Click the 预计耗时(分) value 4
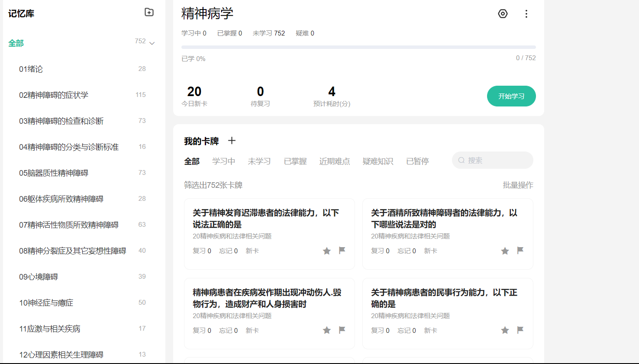Screen dimensions: 639x364 coord(332,92)
